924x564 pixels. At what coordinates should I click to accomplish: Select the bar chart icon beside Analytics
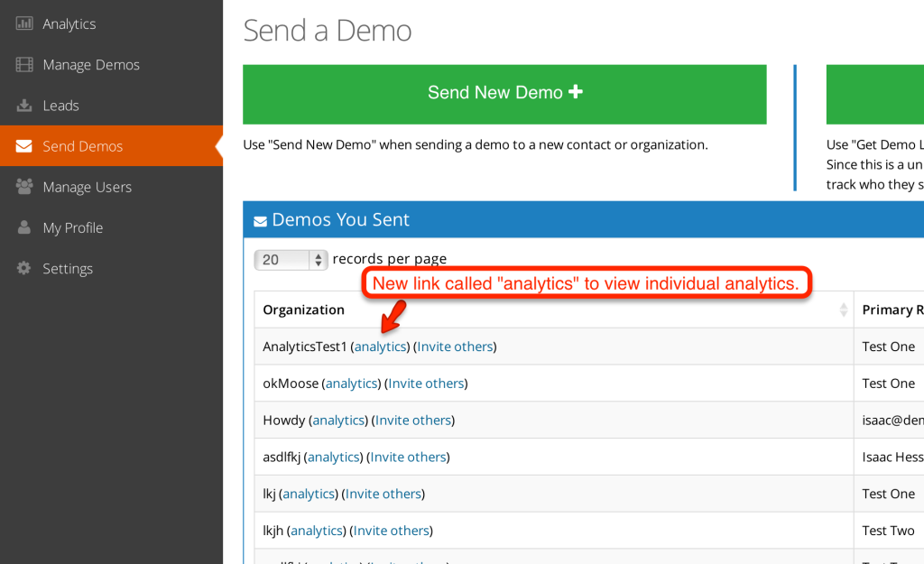tap(23, 23)
